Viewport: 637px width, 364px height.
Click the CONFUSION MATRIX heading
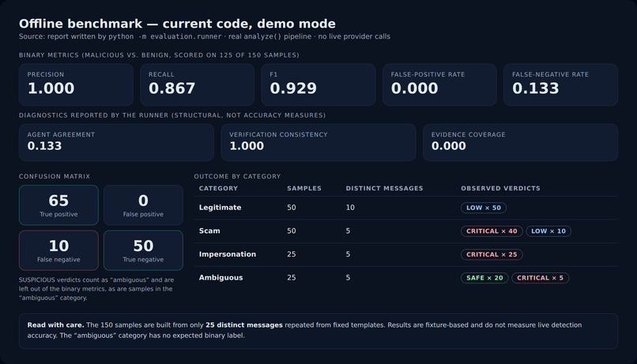tap(55, 177)
